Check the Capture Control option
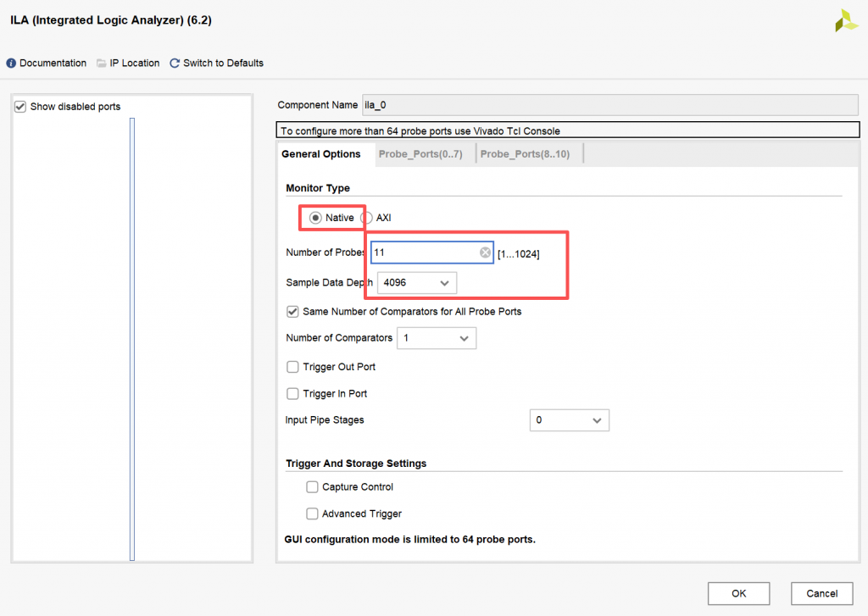The width and height of the screenshot is (868, 616). click(313, 487)
